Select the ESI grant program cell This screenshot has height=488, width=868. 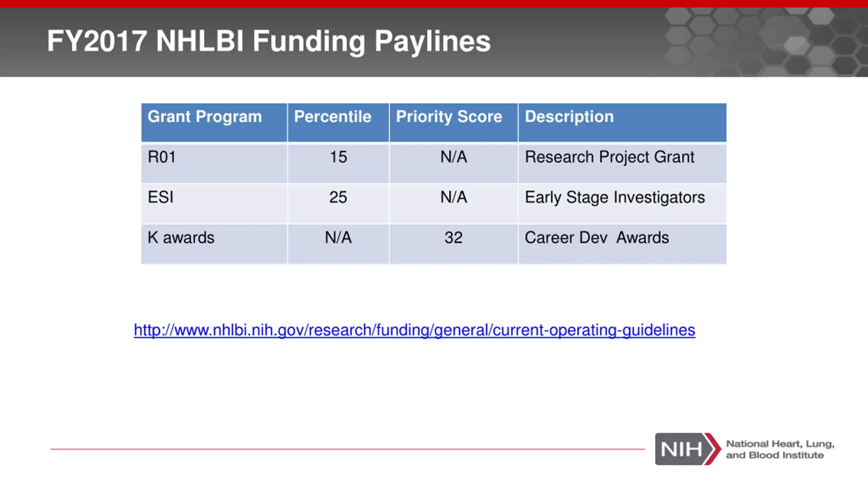[x=214, y=204]
